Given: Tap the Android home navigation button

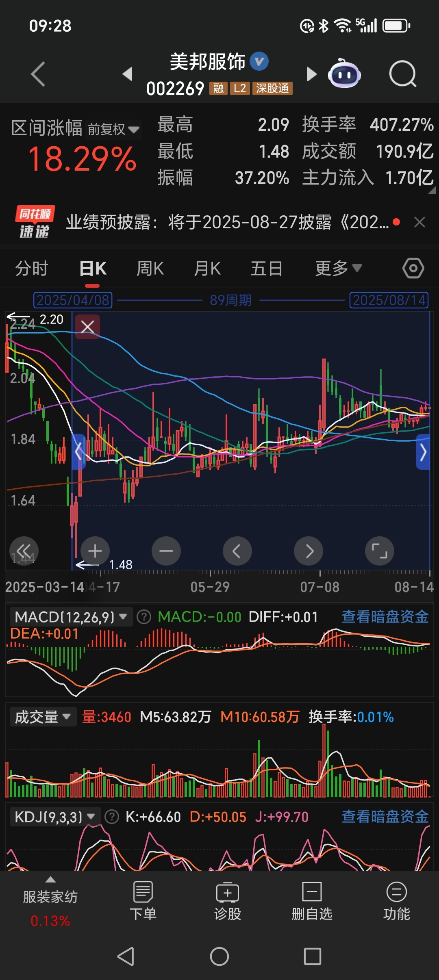Looking at the screenshot, I should [x=219, y=956].
